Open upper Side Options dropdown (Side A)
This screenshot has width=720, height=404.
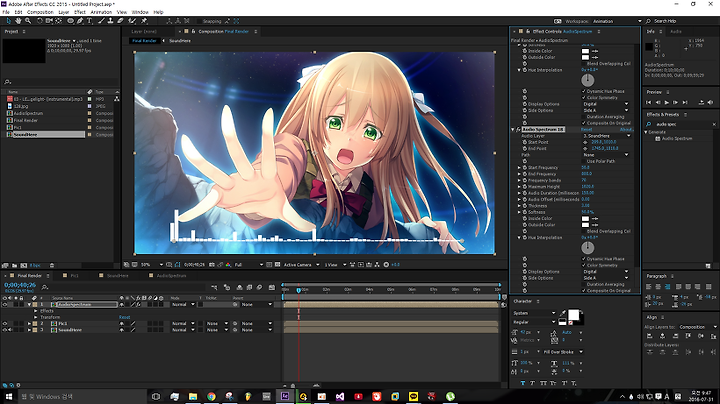(x=605, y=111)
